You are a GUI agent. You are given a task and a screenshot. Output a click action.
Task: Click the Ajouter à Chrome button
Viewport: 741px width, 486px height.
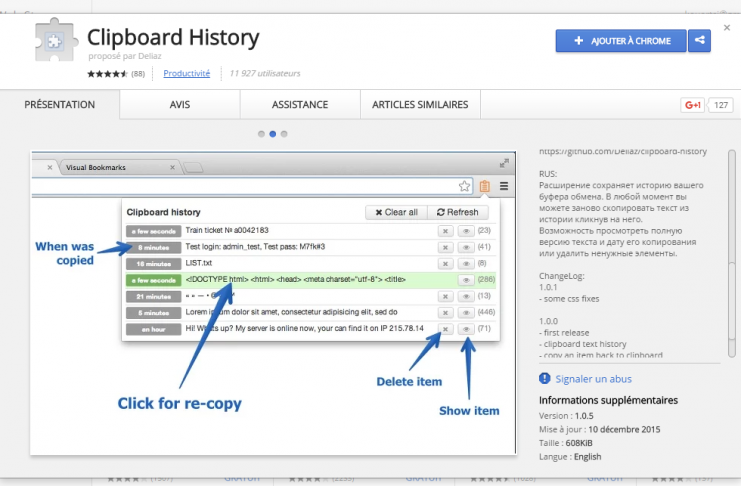coord(620,41)
